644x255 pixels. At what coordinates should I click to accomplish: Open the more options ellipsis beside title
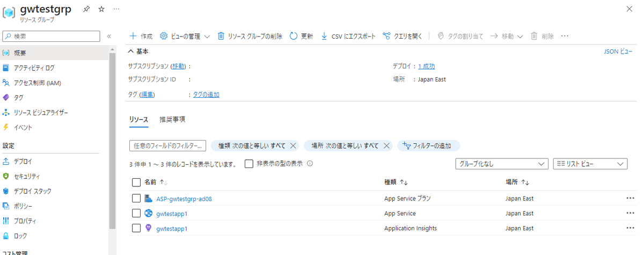click(116, 10)
